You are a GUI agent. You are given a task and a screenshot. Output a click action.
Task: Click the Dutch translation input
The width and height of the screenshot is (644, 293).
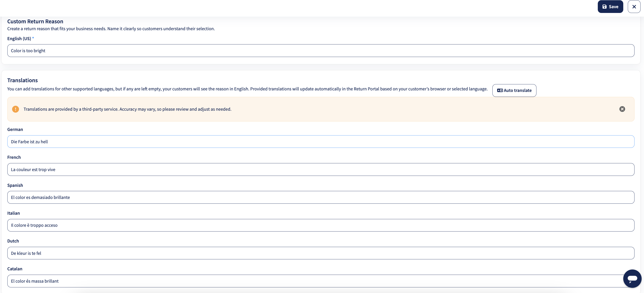click(320, 253)
